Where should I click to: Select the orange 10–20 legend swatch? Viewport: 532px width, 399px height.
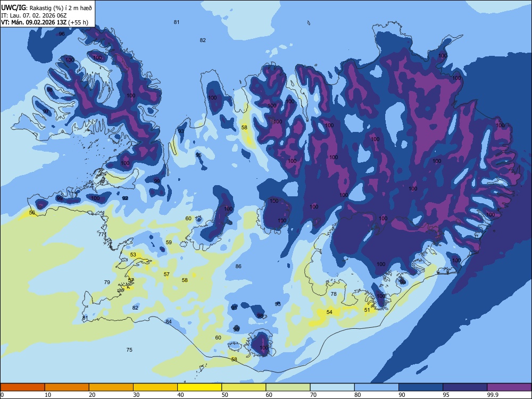tap(67, 387)
